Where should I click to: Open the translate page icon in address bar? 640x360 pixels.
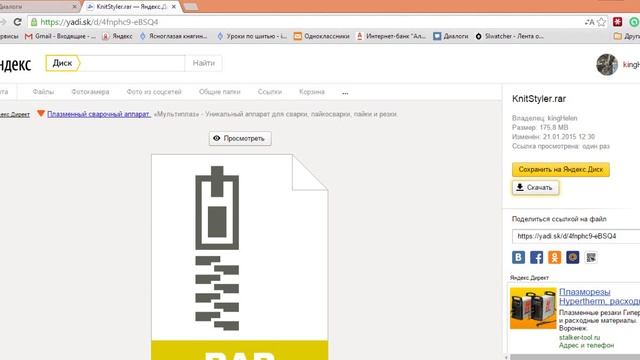[x=589, y=22]
